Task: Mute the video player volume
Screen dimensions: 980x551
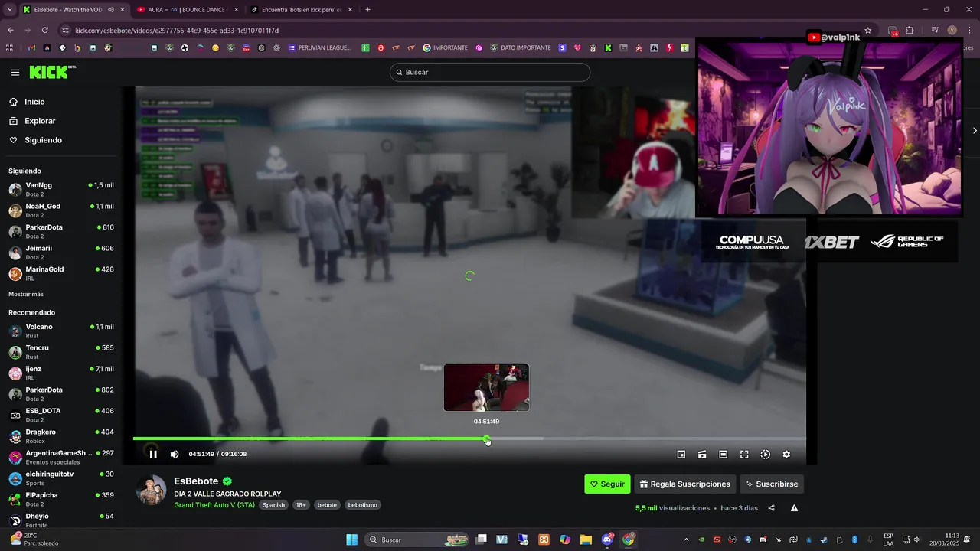Action: (x=175, y=455)
